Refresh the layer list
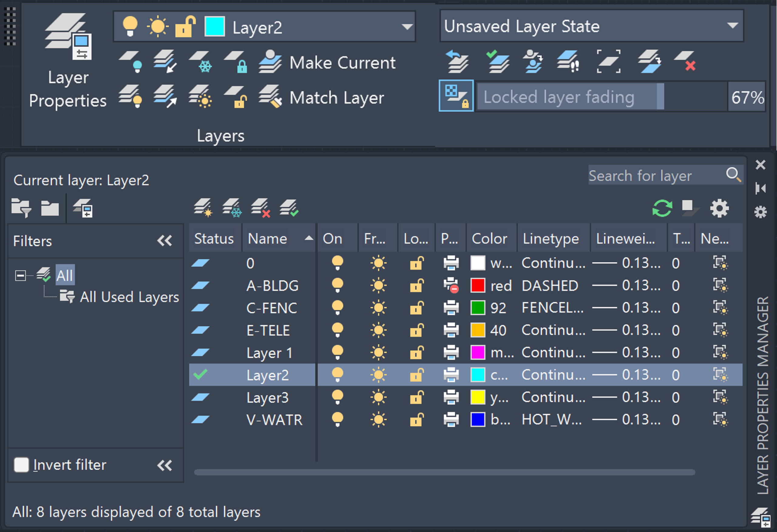Image resolution: width=777 pixels, height=532 pixels. (662, 207)
